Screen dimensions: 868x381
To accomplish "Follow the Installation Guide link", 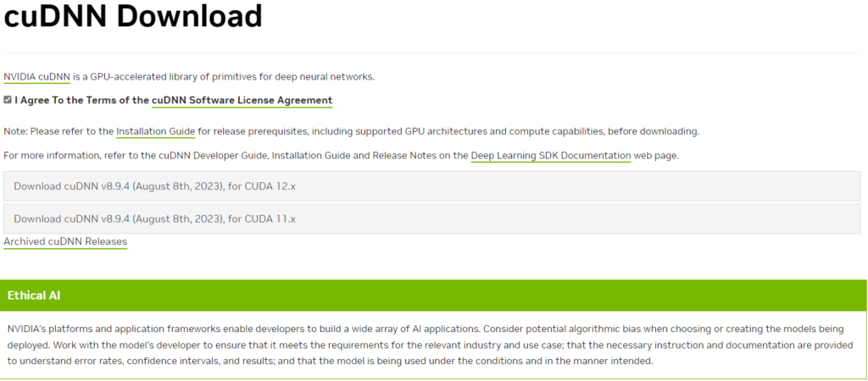I will (155, 132).
